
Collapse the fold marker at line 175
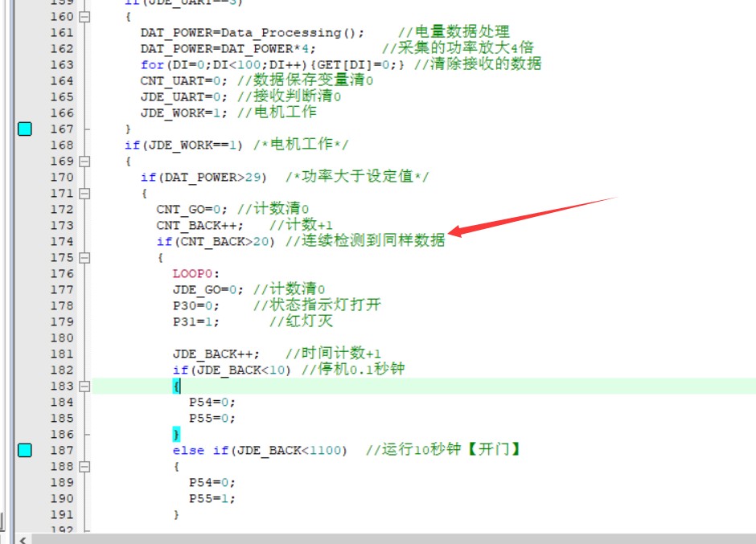[x=85, y=258]
